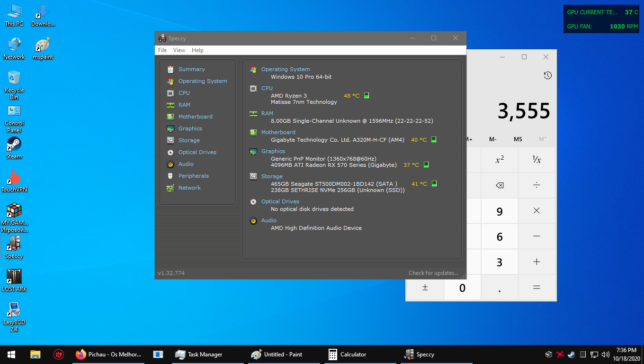Select the LOST ARK desktop shortcut
644x364 pixels.
14,281
